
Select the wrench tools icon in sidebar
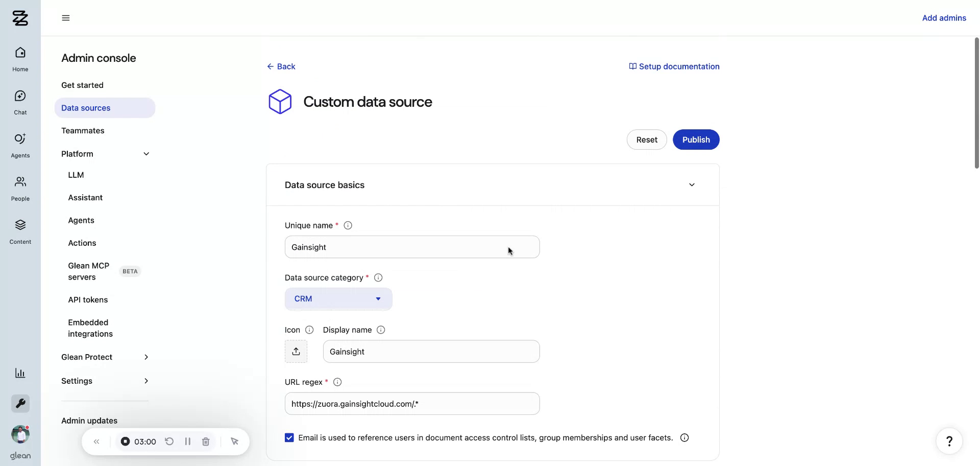click(20, 403)
